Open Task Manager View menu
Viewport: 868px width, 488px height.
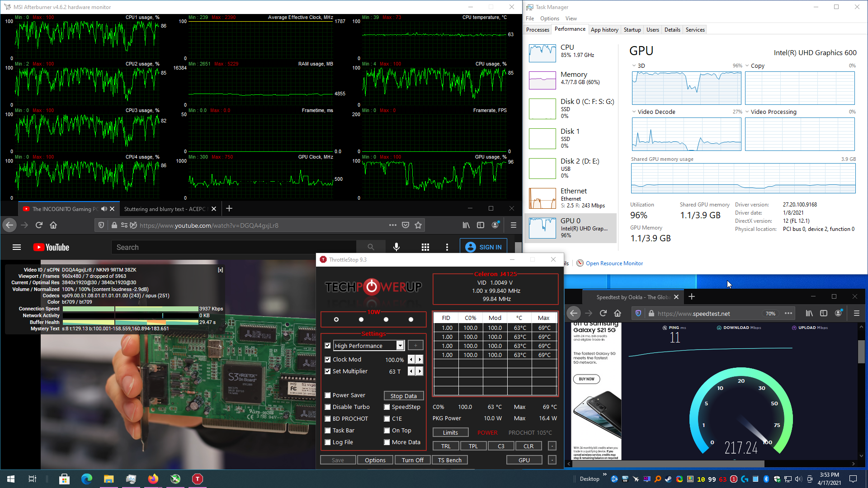571,19
